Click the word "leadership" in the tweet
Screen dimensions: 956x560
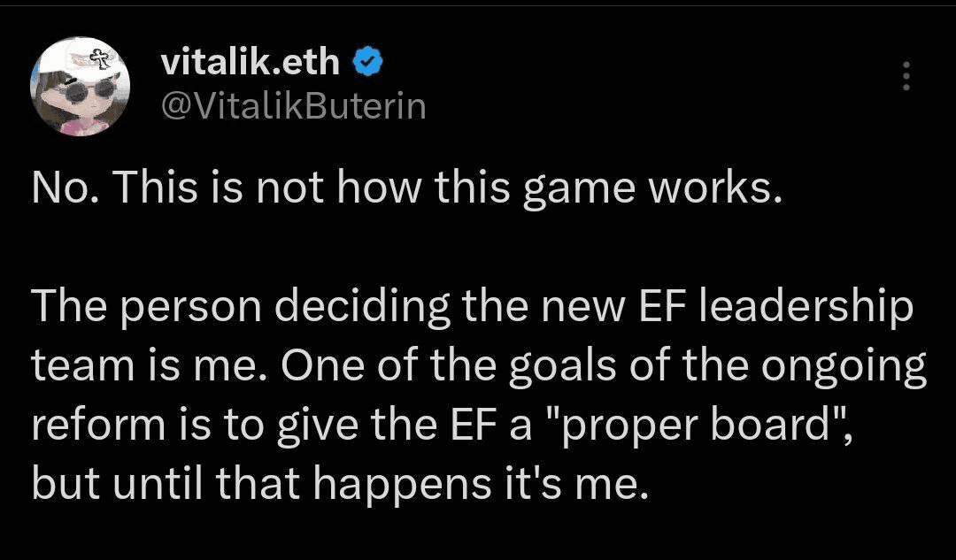click(806, 307)
